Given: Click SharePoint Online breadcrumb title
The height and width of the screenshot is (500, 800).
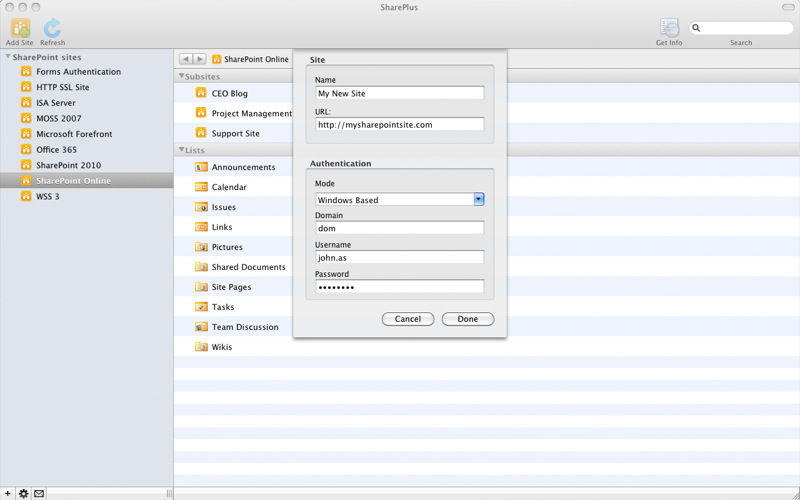Looking at the screenshot, I should point(256,59).
